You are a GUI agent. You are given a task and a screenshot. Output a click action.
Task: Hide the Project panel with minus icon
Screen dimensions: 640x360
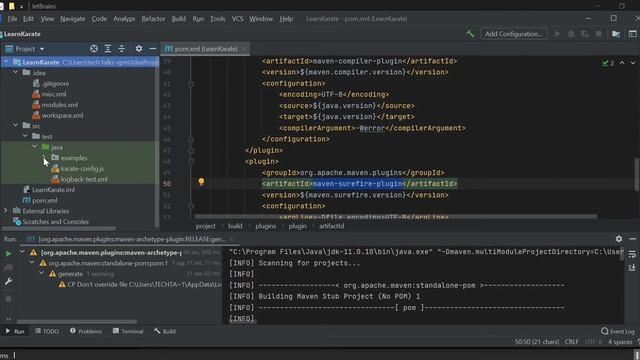coord(153,49)
